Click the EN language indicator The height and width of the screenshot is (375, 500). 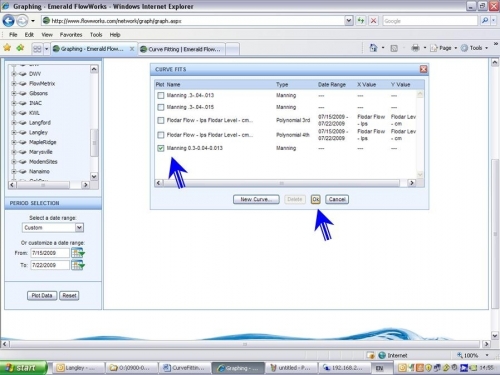[x=379, y=368]
